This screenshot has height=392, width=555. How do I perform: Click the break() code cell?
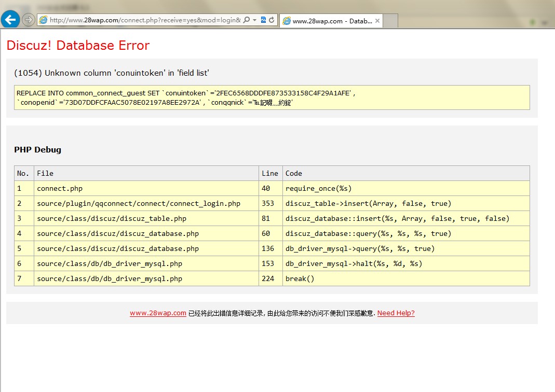click(x=300, y=278)
